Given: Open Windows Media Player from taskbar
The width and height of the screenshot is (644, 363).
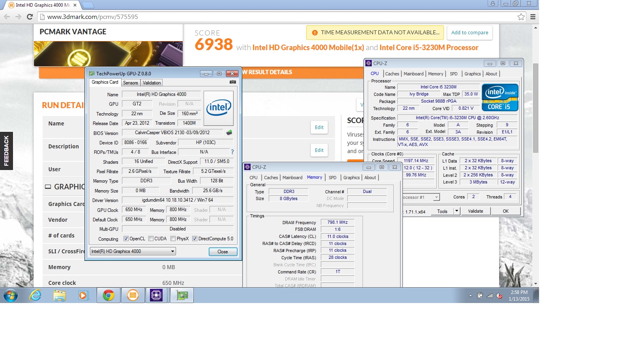Looking at the screenshot, I should point(84,295).
